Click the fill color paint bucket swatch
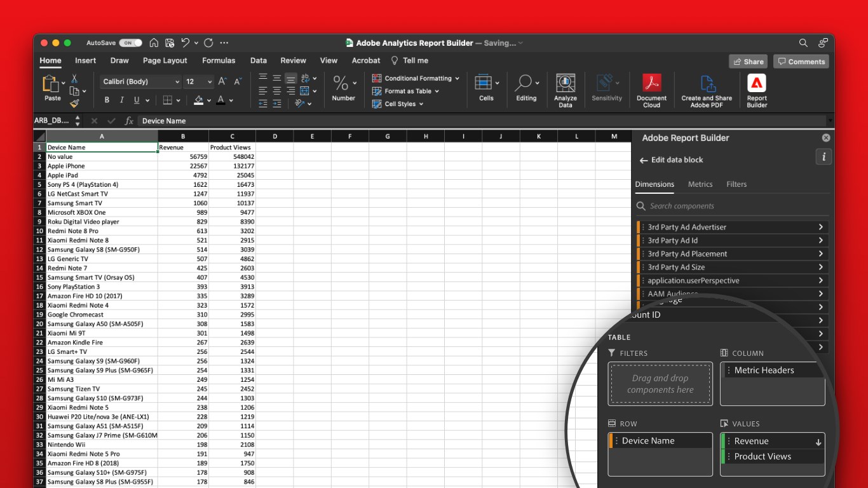The height and width of the screenshot is (488, 868). click(x=198, y=100)
